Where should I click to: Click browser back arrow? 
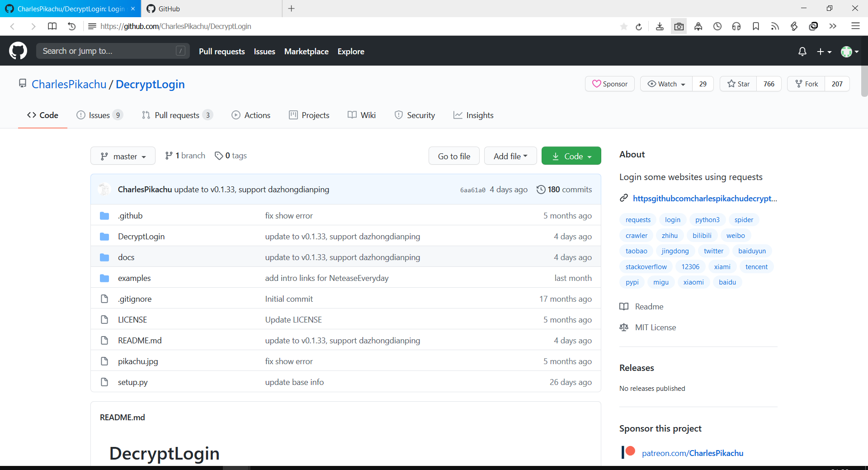[x=13, y=26]
